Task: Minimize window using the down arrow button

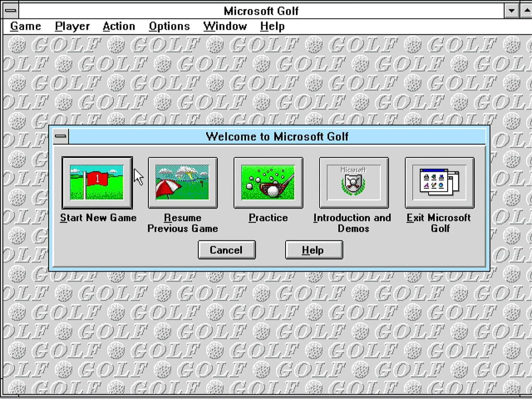Action: coord(512,10)
